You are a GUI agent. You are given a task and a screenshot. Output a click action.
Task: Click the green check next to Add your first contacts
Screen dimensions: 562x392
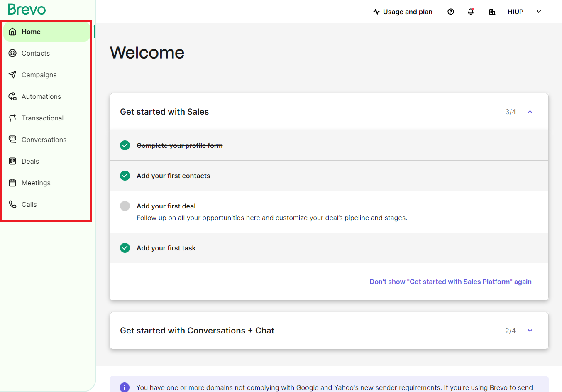125,176
